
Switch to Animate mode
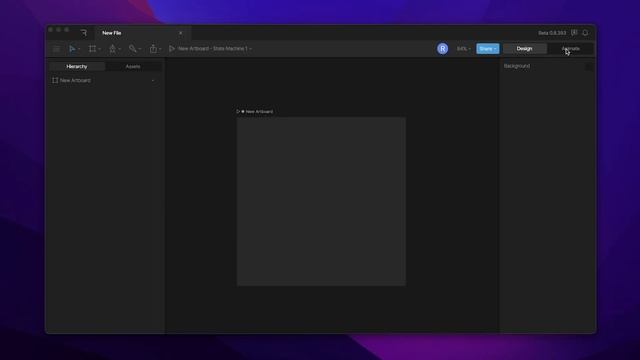(571, 49)
